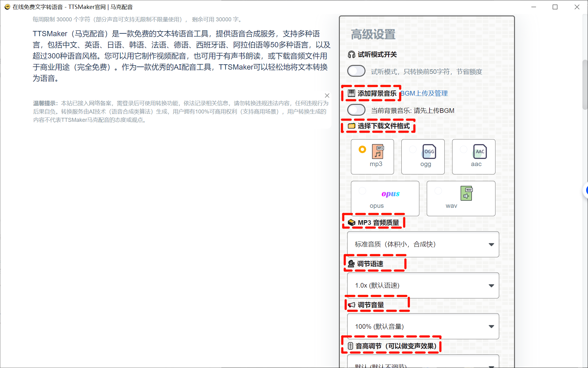Minimize the TTSMaker window
The width and height of the screenshot is (588, 368).
tap(534, 7)
